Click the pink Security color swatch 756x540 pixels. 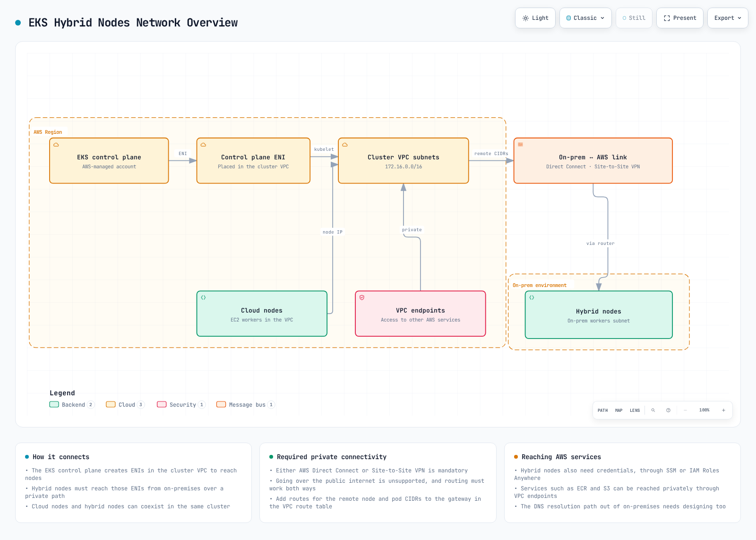(x=162, y=404)
